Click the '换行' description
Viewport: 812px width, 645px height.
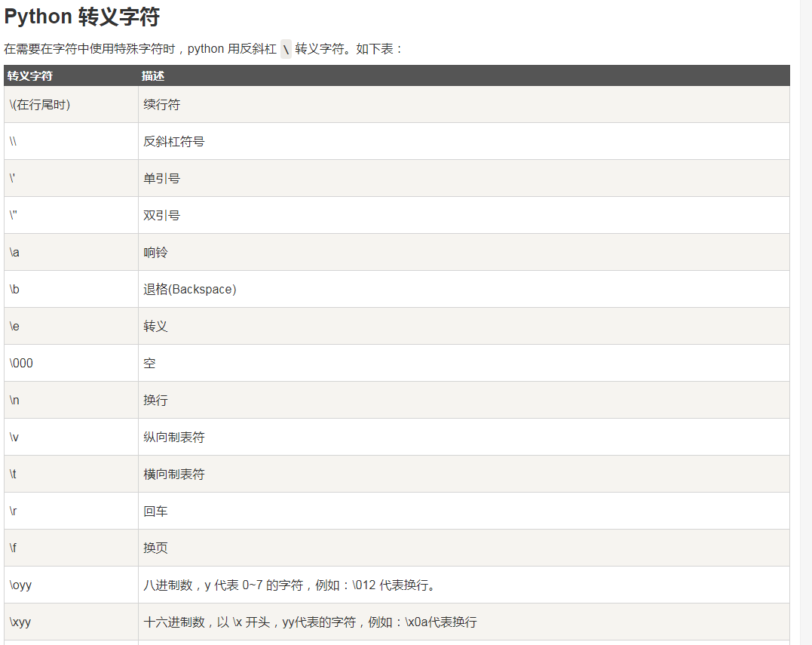click(155, 400)
